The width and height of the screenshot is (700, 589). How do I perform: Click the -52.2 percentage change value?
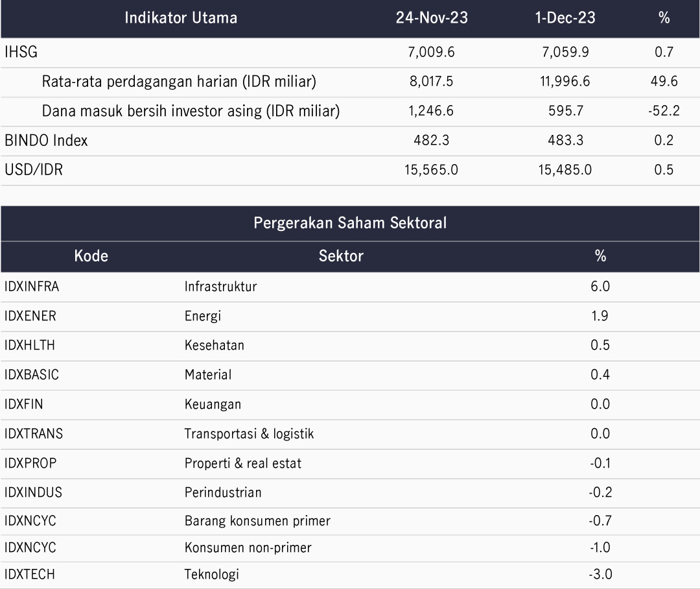pos(664,111)
